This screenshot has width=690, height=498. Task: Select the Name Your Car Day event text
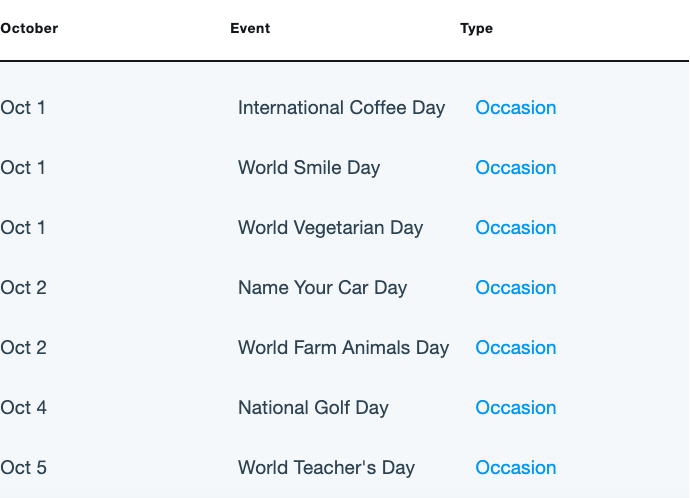coord(323,288)
